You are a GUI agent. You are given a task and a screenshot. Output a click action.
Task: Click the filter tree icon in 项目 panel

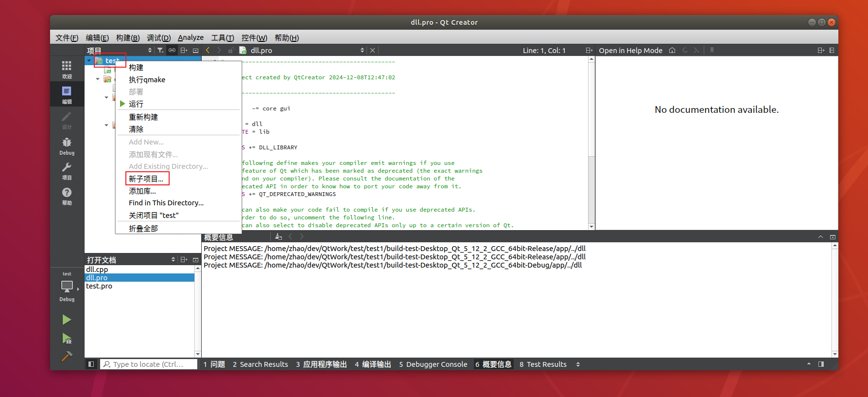pyautogui.click(x=160, y=51)
